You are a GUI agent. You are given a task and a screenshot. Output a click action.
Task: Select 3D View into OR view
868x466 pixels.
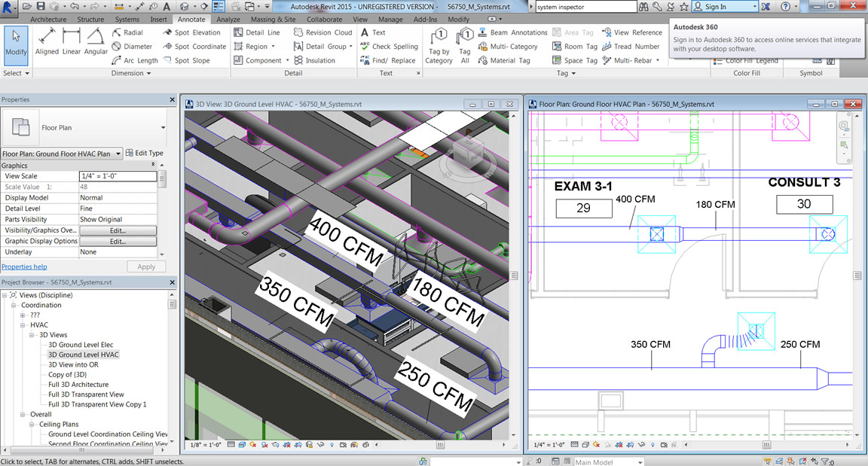[x=73, y=365]
